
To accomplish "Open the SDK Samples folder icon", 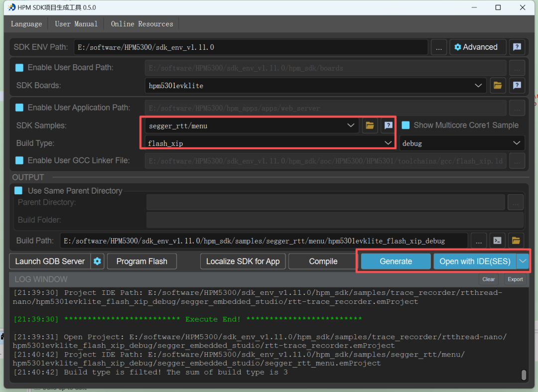I will tap(370, 126).
